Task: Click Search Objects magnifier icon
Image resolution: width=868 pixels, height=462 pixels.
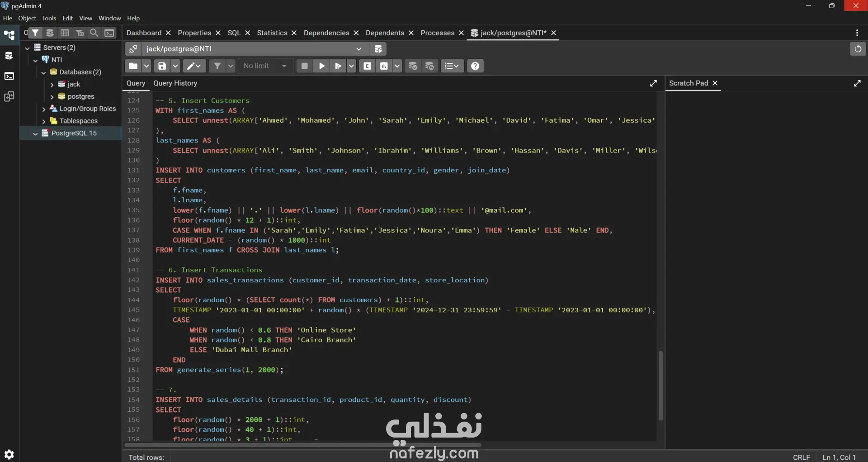Action: (94, 33)
